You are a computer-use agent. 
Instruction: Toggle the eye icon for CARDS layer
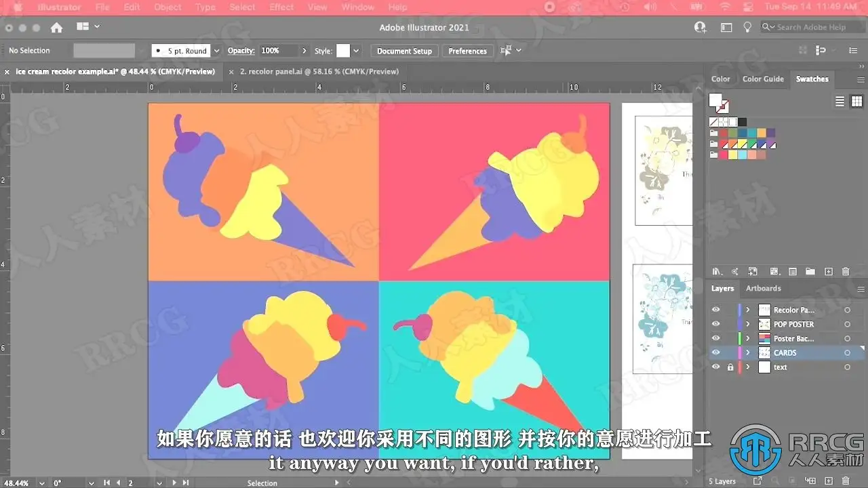coord(715,352)
